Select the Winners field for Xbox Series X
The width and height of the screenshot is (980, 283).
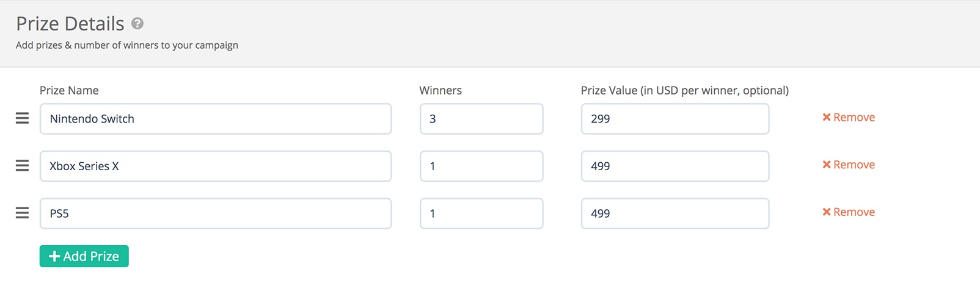coord(481,166)
